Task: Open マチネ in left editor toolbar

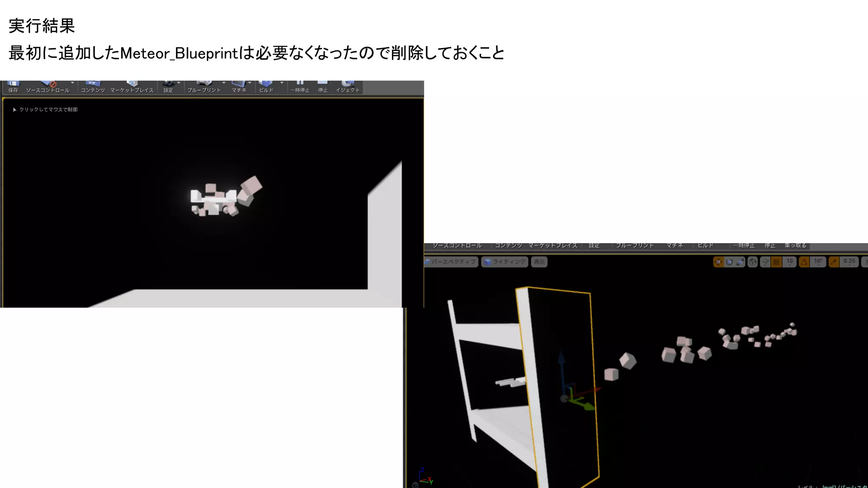Action: pyautogui.click(x=239, y=87)
